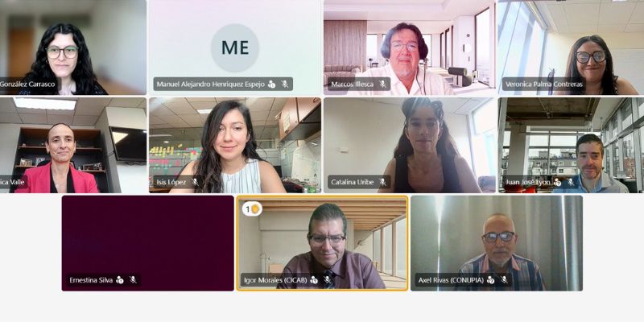Click the external-user badge icon beside Juan José Lyon
This screenshot has height=322, width=644.
tap(557, 182)
